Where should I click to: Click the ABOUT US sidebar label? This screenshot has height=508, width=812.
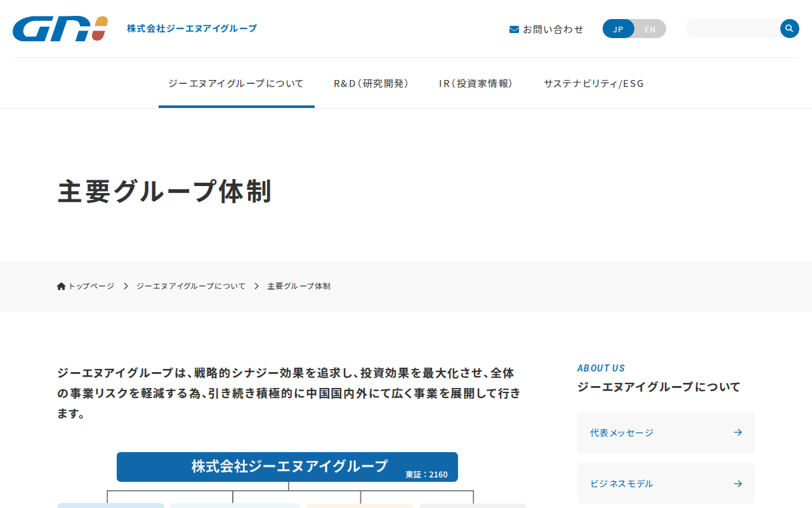tap(601, 368)
